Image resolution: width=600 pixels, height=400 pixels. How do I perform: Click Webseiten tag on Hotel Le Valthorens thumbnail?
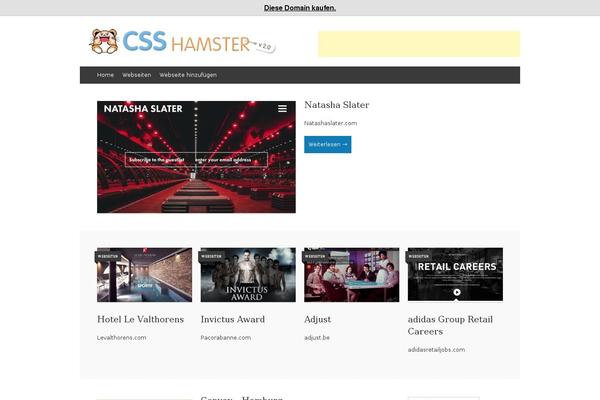coord(108,256)
